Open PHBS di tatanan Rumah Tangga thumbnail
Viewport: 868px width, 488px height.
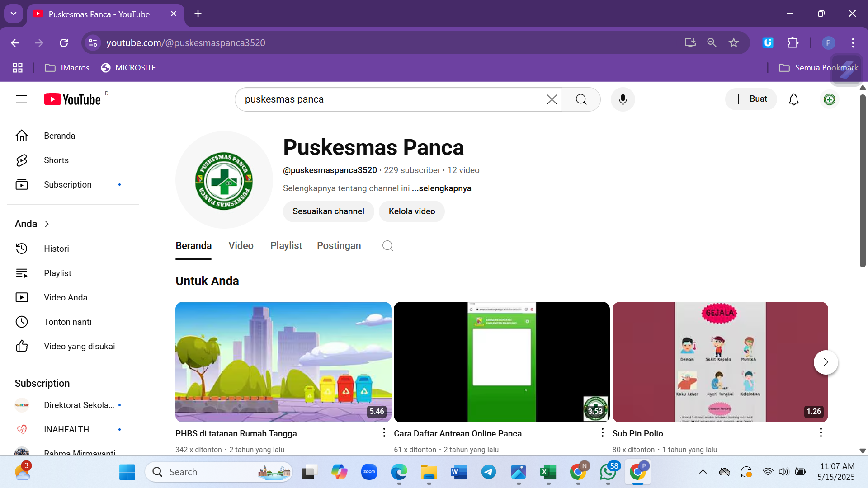(x=283, y=361)
